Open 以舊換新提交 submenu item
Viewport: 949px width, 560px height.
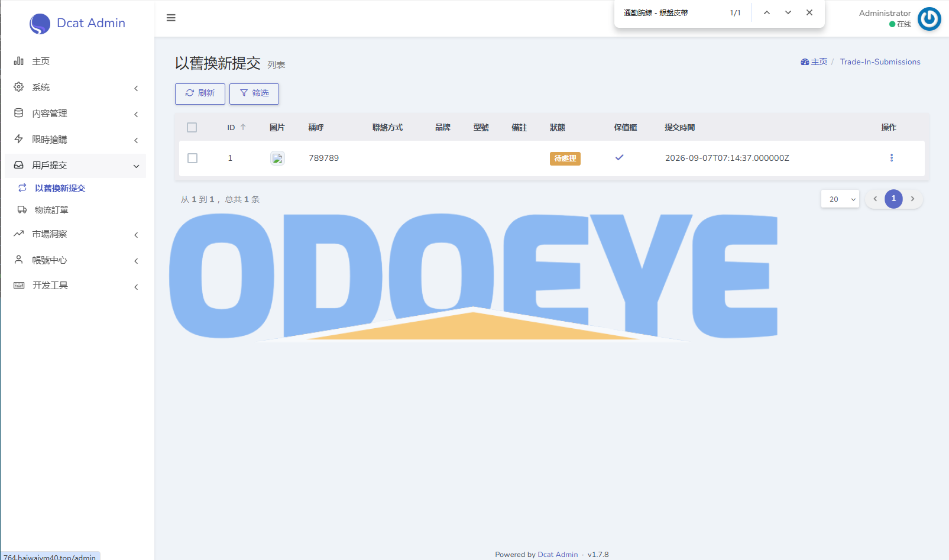point(76,188)
